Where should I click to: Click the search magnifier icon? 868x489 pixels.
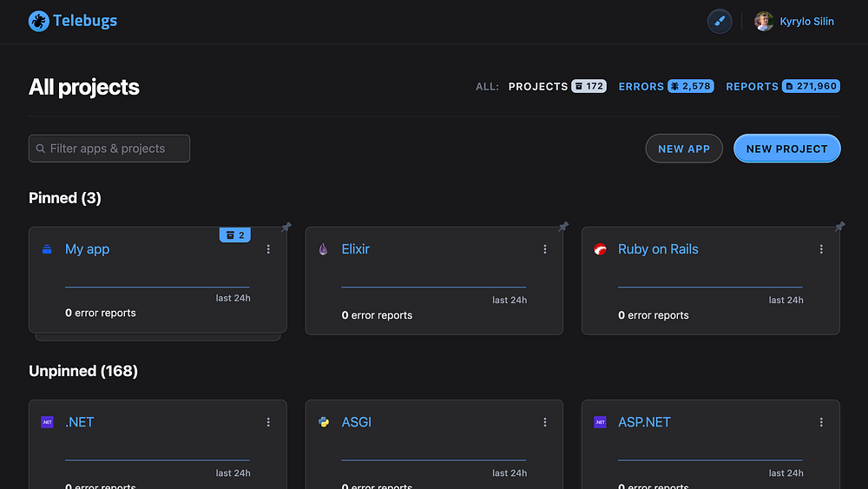tap(41, 149)
